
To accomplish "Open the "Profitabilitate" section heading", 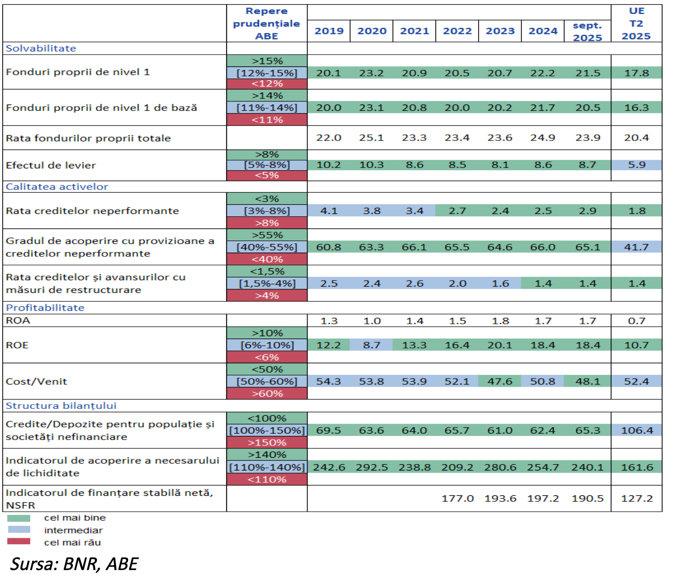I will coord(45,308).
